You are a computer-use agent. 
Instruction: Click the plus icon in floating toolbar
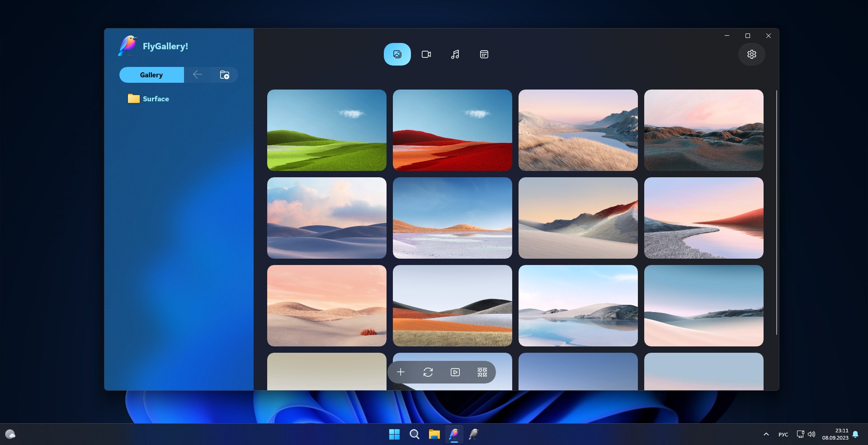click(x=401, y=372)
